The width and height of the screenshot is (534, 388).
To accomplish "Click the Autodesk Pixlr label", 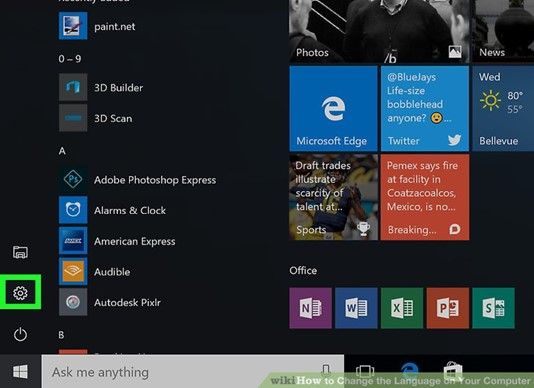I will pos(127,302).
